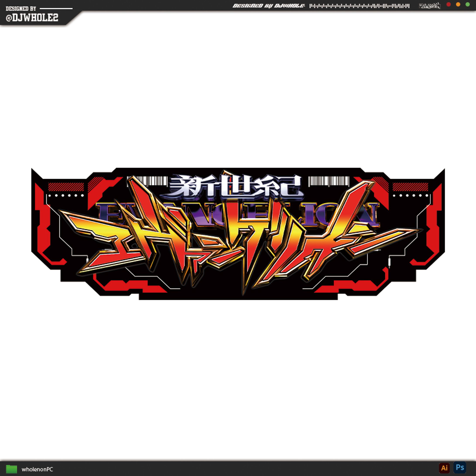Click the barcode strip in the top bar
The height and width of the screenshot is (476, 476).
point(359,6)
